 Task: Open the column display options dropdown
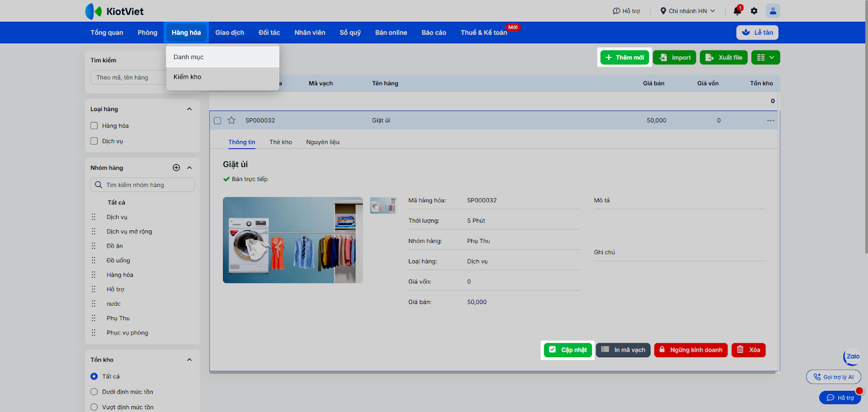tap(765, 57)
